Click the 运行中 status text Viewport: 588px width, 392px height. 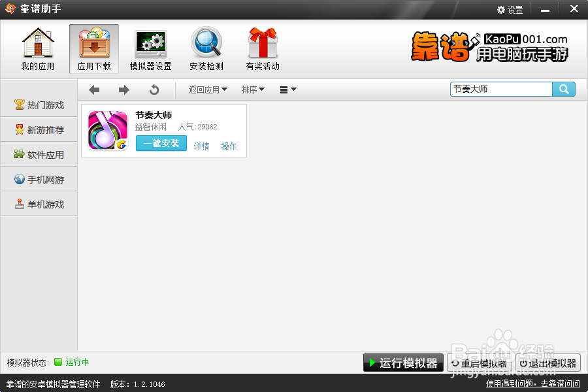tap(77, 362)
